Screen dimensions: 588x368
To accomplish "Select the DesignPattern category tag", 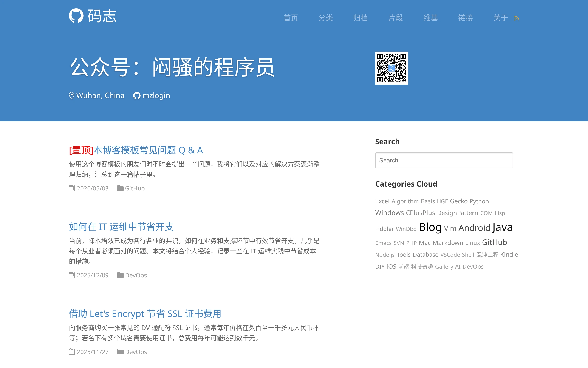I will click(458, 213).
